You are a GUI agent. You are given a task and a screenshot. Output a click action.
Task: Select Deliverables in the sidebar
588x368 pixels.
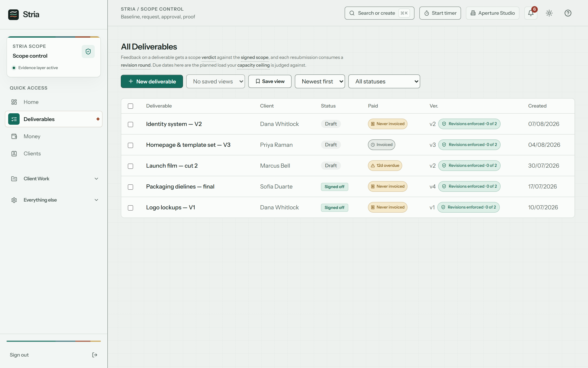[54, 119]
